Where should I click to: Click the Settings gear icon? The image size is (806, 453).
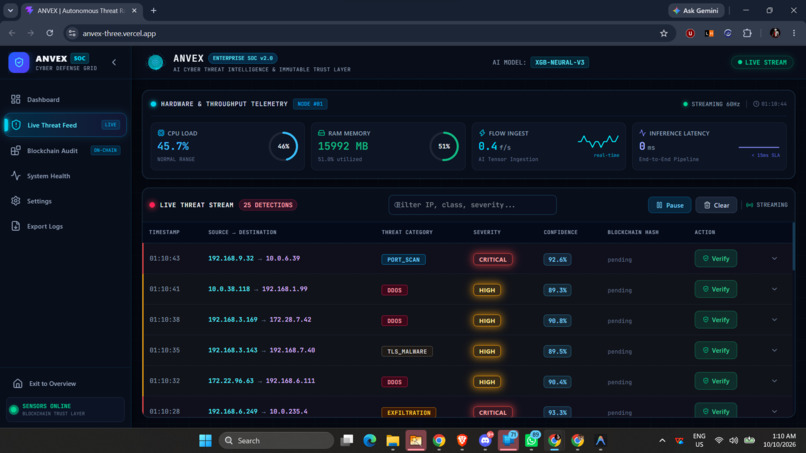pyautogui.click(x=16, y=201)
